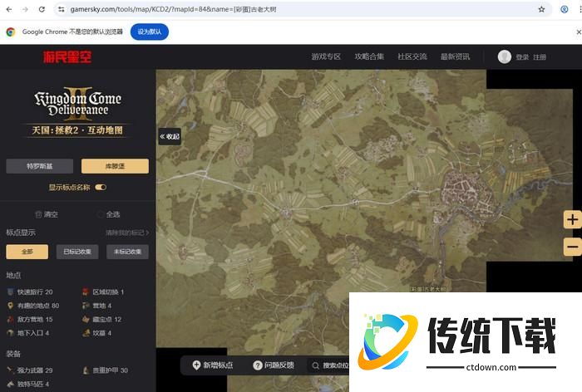The height and width of the screenshot is (392, 582).
Task: Open the 攻略合集 menu item
Action: click(369, 56)
